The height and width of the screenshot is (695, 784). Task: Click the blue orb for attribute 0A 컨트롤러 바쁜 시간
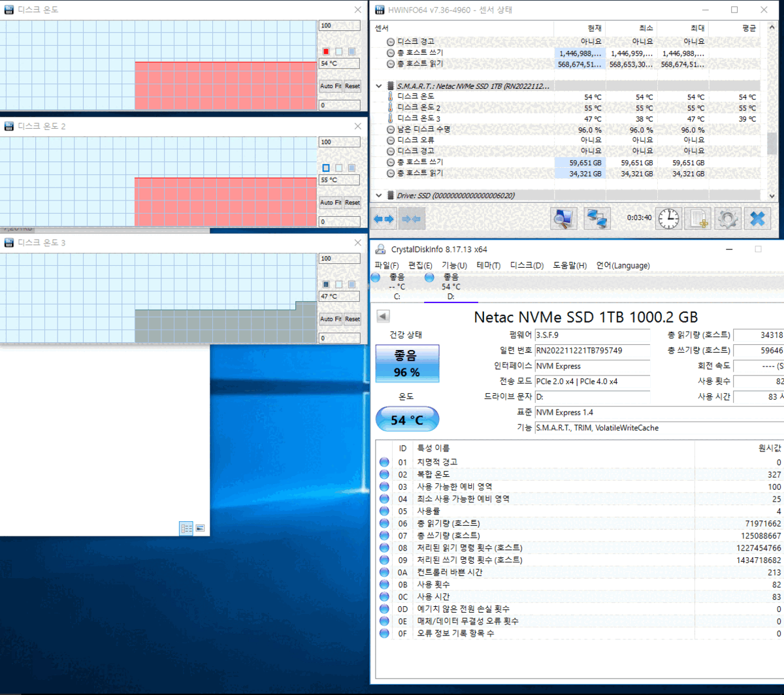pos(384,572)
